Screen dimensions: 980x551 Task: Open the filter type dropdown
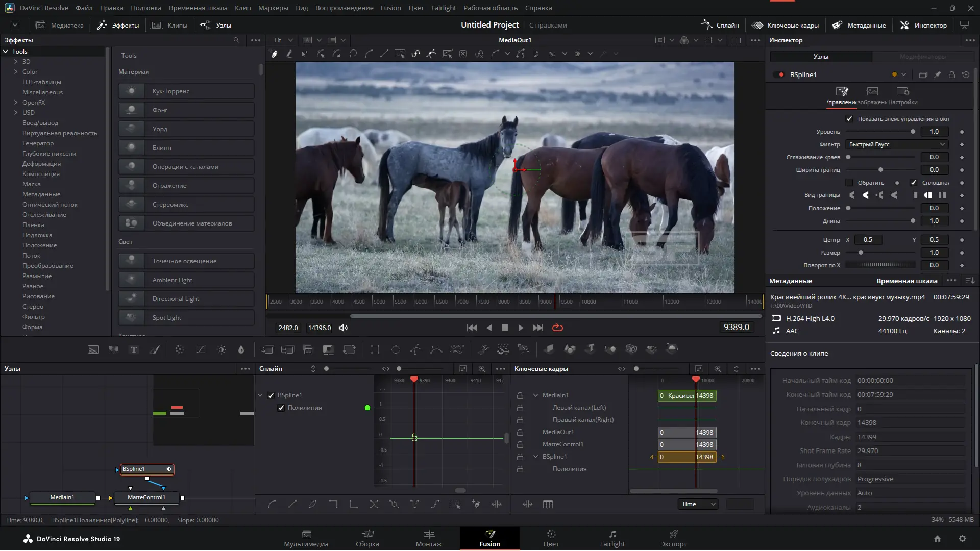(896, 144)
